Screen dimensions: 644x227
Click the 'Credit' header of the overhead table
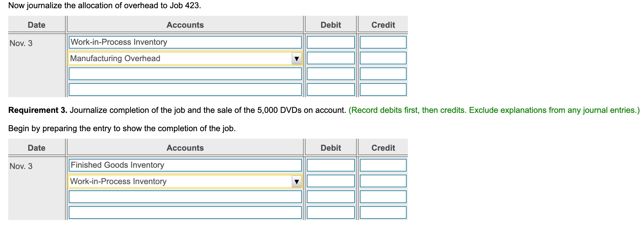click(x=383, y=25)
